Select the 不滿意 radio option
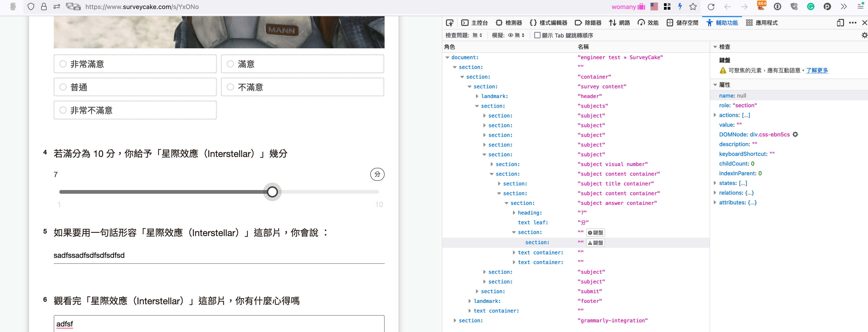This screenshot has width=868, height=332. pyautogui.click(x=230, y=87)
